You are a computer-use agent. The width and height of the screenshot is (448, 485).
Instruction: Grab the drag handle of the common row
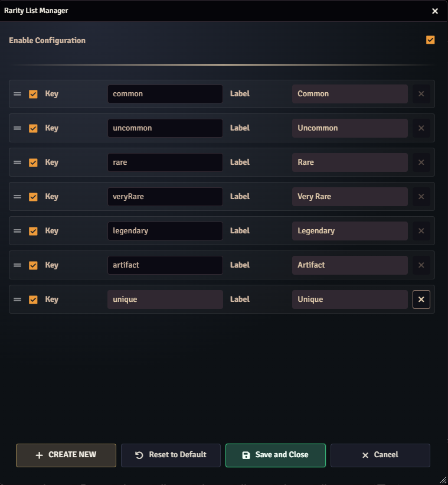pos(17,94)
